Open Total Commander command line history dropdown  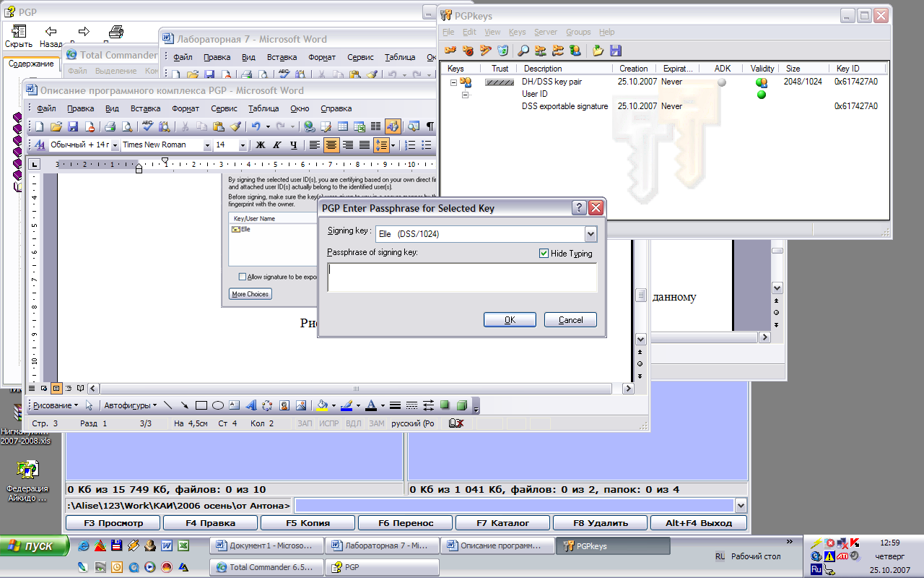tap(741, 506)
